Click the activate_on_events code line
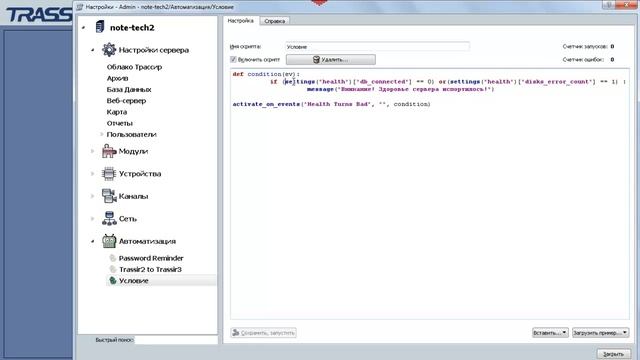Viewport: 640px width, 360px height. 331,104
